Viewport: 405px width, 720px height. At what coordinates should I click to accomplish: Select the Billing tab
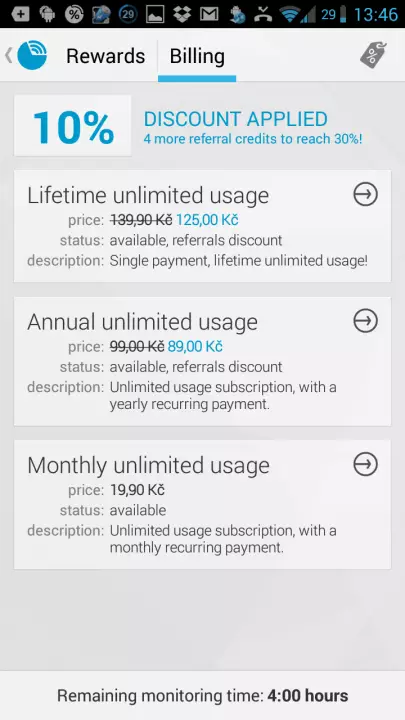pyautogui.click(x=197, y=56)
